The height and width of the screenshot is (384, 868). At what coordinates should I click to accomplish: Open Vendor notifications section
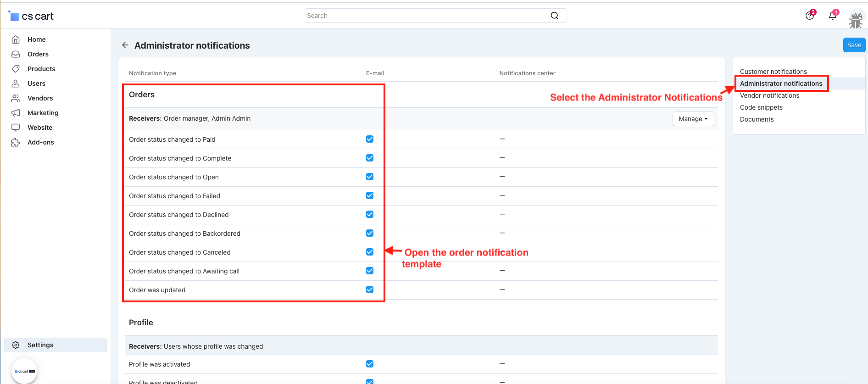769,95
